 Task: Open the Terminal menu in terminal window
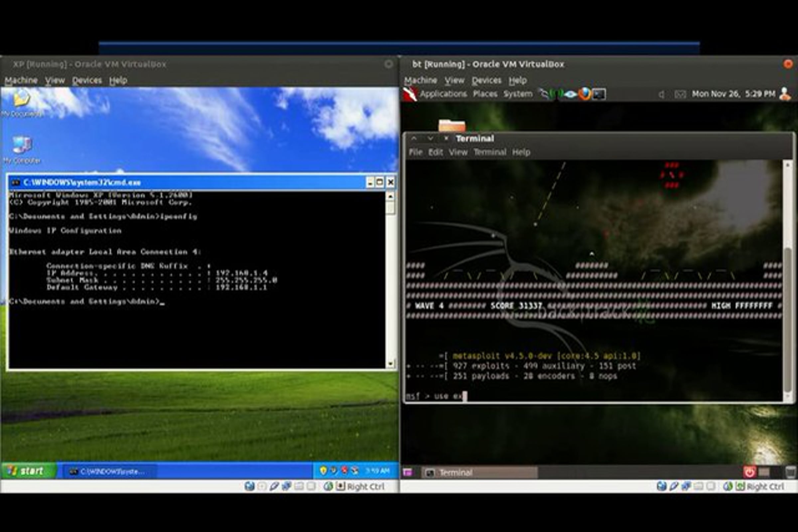coord(490,152)
